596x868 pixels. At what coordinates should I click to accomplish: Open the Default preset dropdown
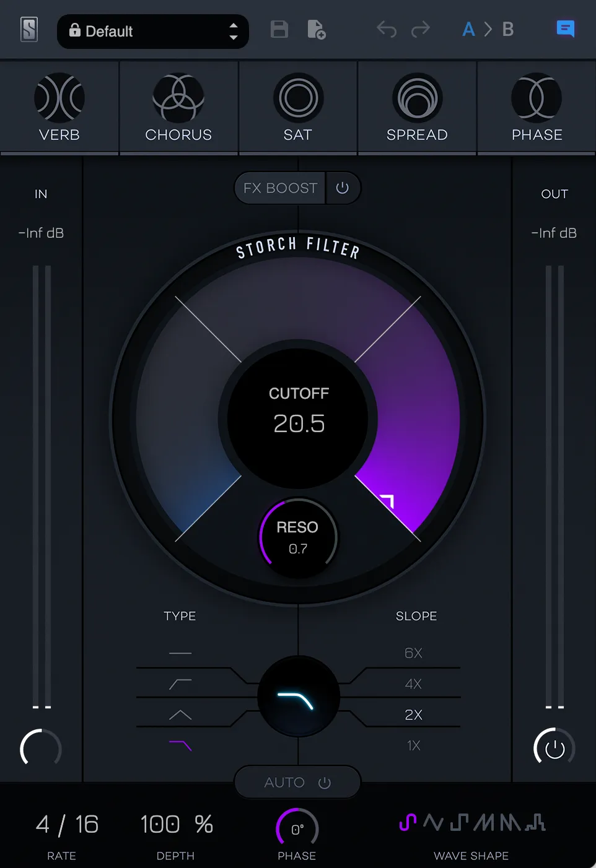click(152, 32)
